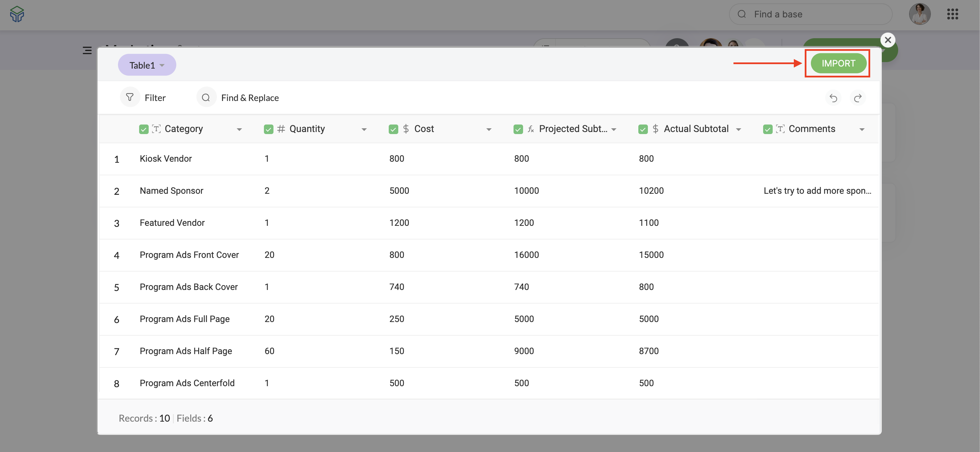Screen dimensions: 980x452
Task: Click the Projected Subtotal column header
Action: coord(573,129)
